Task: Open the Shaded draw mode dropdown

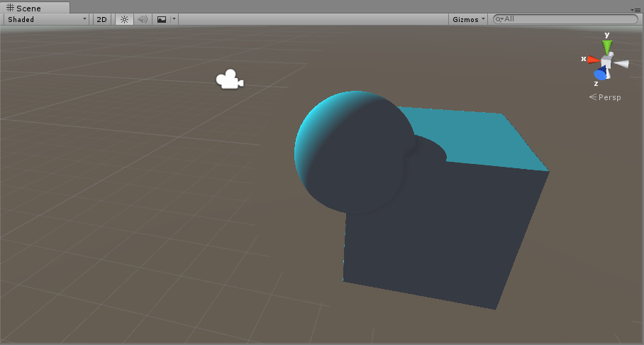Action: point(46,19)
